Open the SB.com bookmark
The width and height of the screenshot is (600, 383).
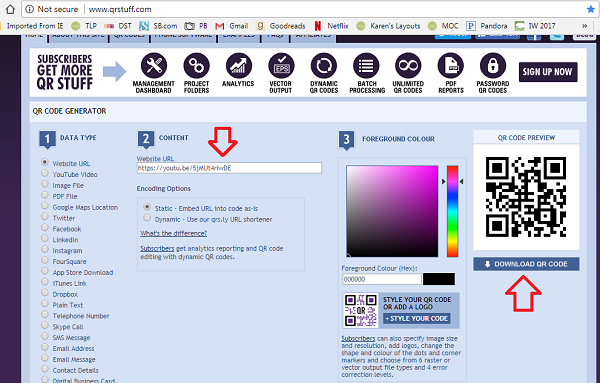[x=158, y=26]
